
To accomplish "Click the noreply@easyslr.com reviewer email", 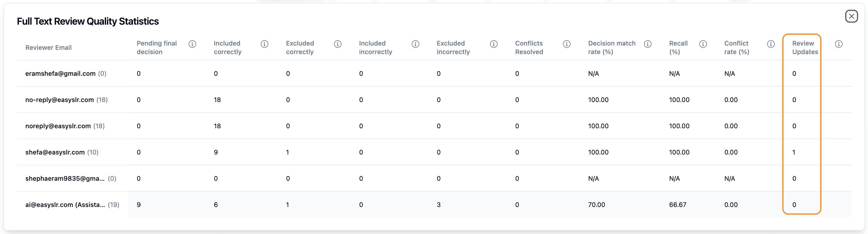I will click(58, 126).
